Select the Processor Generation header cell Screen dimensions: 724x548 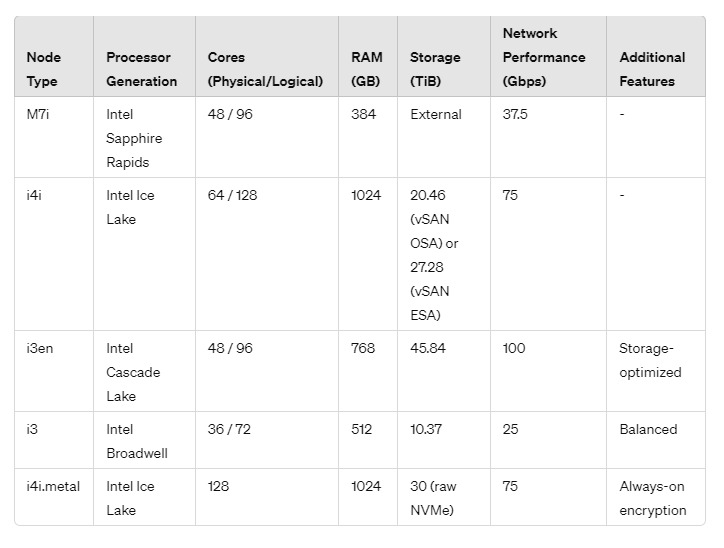[145, 56]
